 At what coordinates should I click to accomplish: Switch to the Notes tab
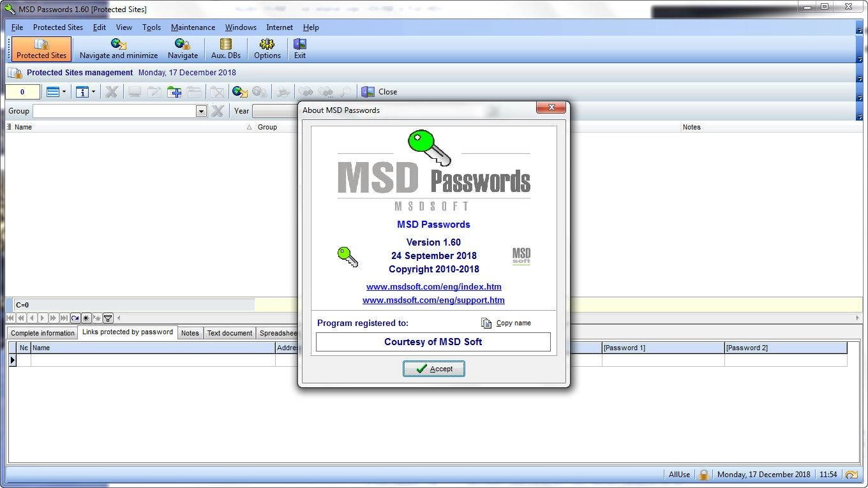[190, 333]
